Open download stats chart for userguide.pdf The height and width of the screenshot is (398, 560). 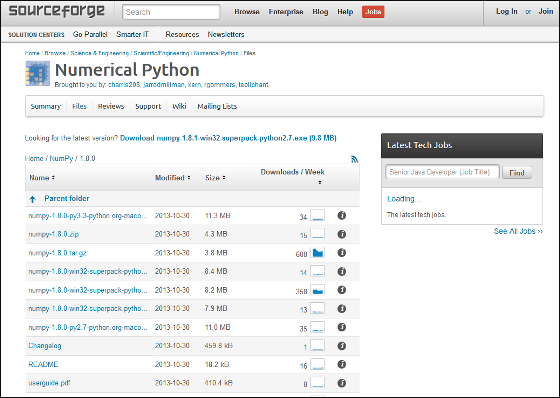pos(318,383)
